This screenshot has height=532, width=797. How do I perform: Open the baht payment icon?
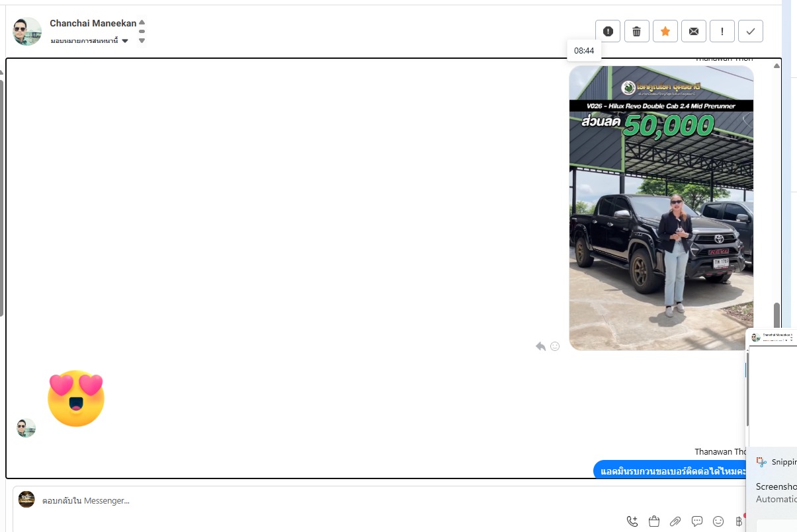(739, 521)
